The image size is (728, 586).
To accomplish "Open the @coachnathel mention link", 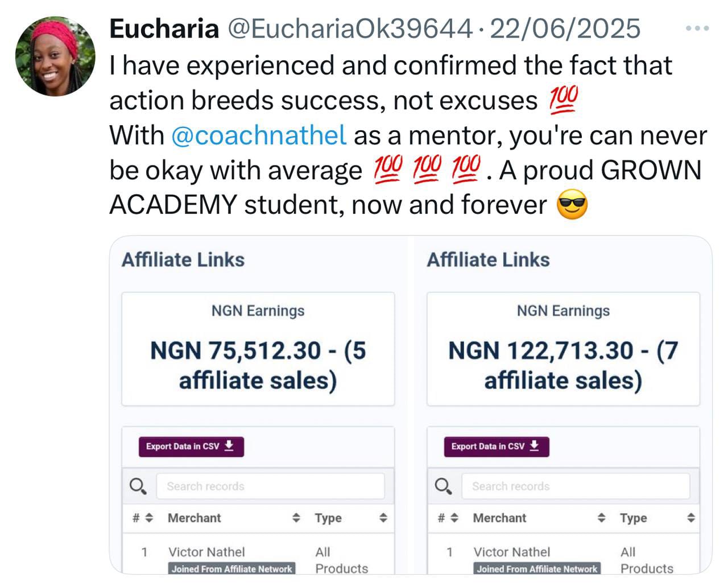I will pyautogui.click(x=258, y=135).
